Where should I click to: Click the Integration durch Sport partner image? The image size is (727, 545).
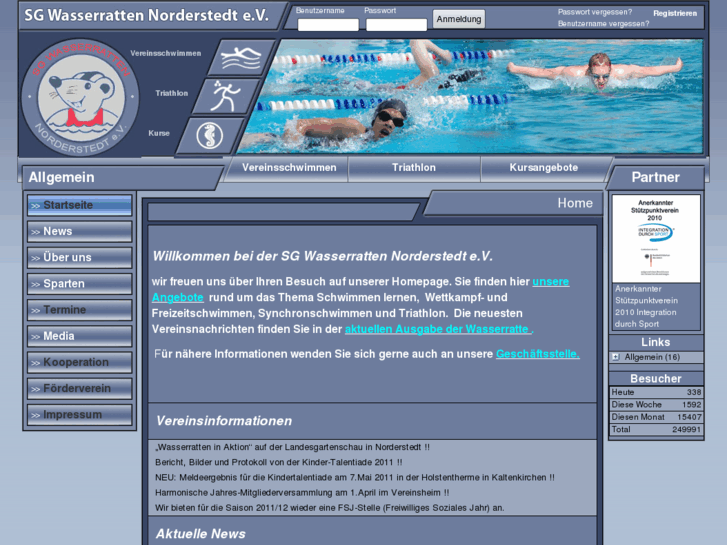[x=656, y=239]
